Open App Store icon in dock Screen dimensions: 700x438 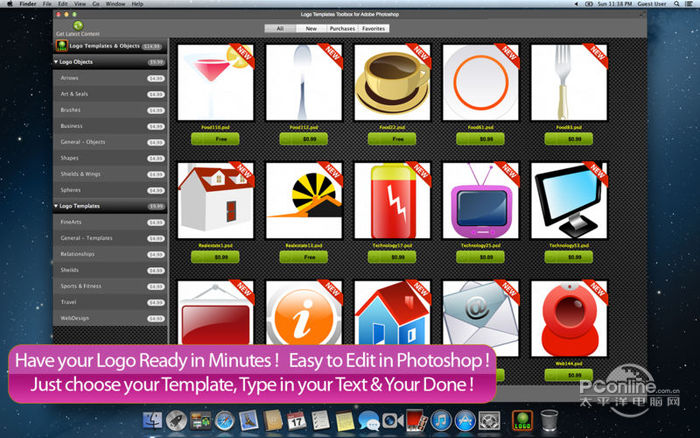465,420
